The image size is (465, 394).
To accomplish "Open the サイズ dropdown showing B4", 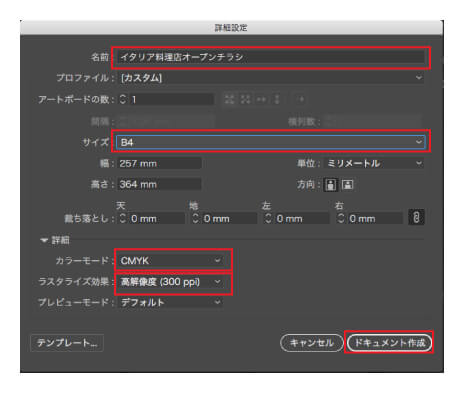I will point(270,142).
